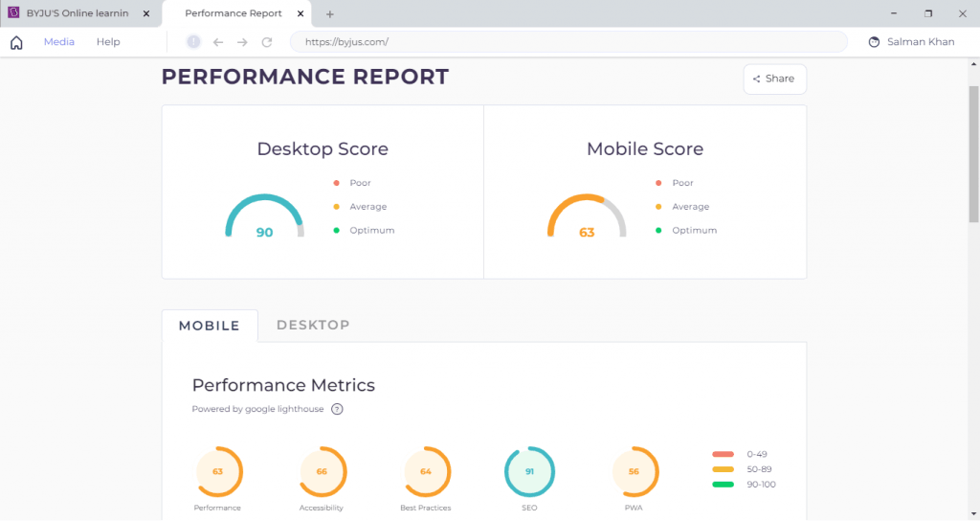The width and height of the screenshot is (980, 521).
Task: Click the byjus.com address bar
Action: tap(568, 42)
